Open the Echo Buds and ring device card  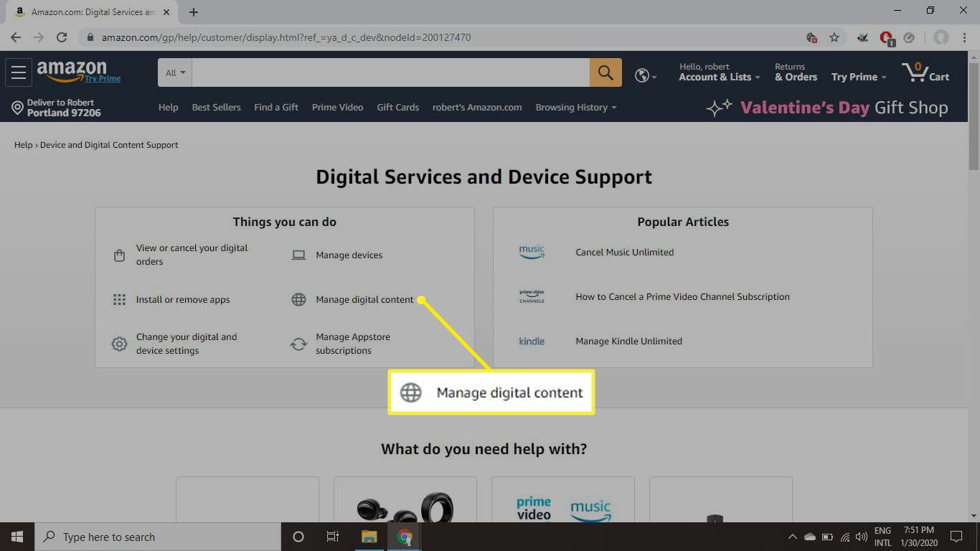405,500
